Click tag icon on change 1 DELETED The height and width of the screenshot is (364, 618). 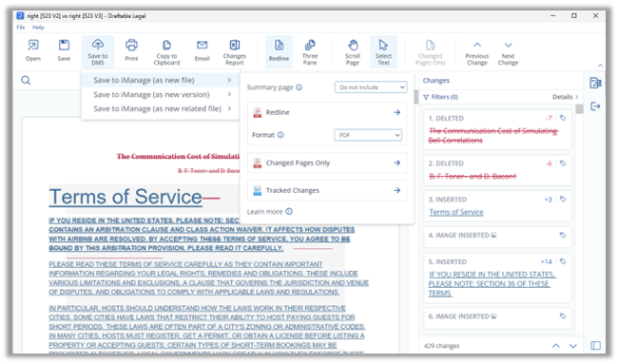click(x=563, y=118)
